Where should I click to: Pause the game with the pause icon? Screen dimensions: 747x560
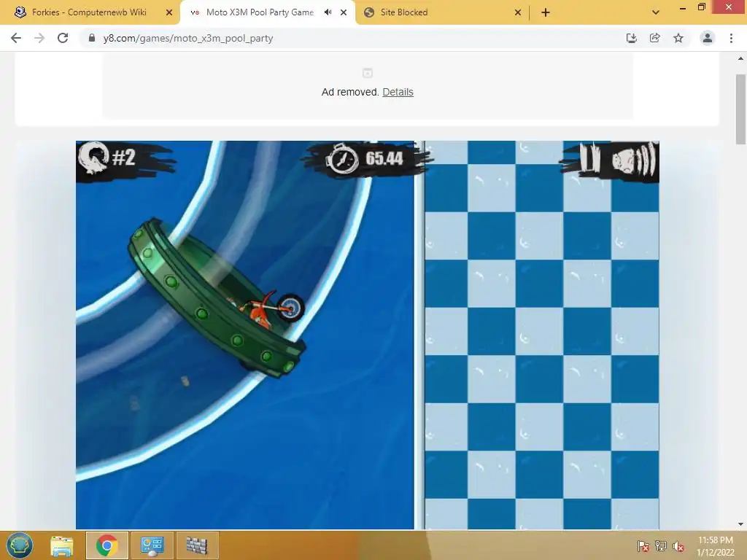[x=589, y=157]
